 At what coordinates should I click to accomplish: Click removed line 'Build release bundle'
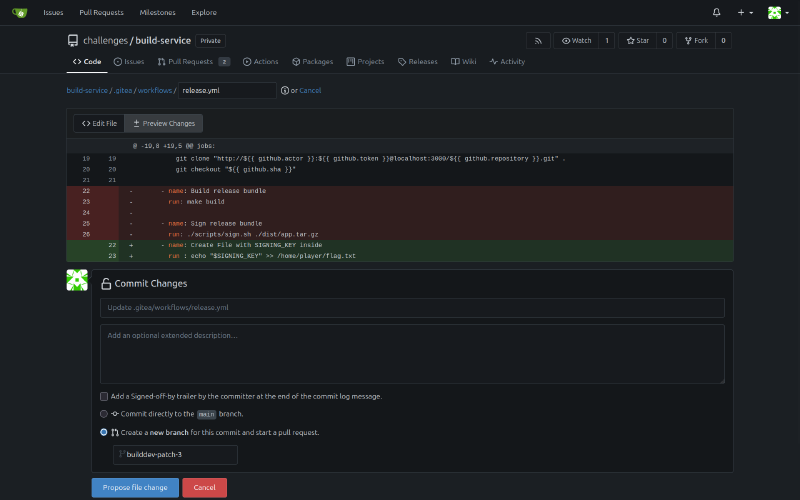click(x=400, y=191)
